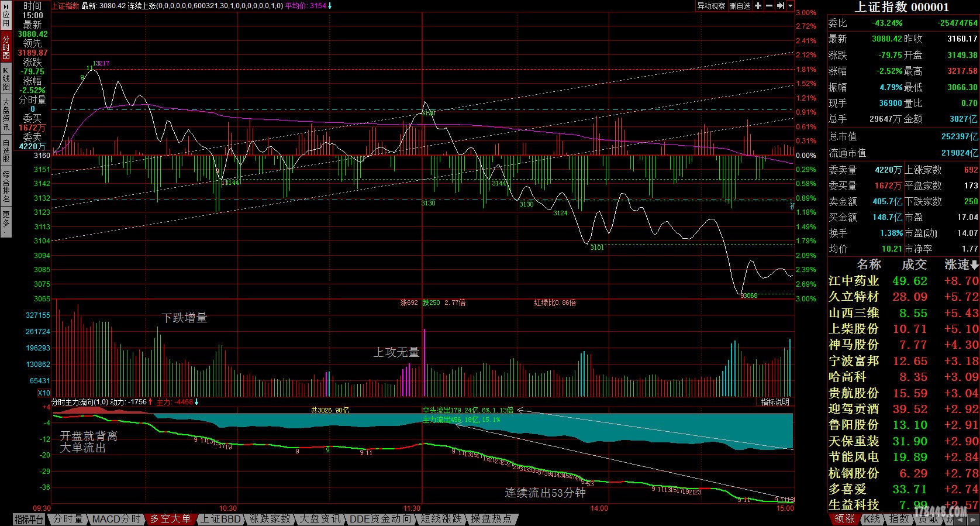Switch to the 短线涨跌 indicator tab

442,519
